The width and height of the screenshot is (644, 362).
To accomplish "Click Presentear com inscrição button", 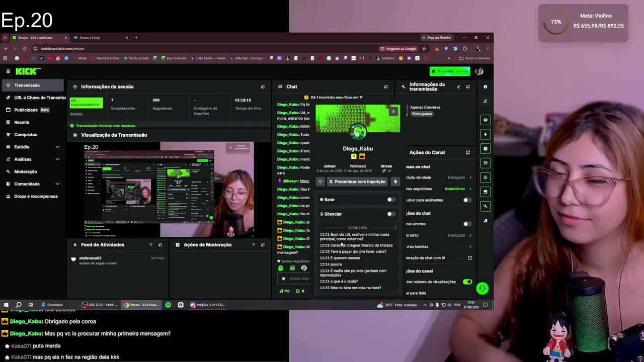I will (x=357, y=182).
